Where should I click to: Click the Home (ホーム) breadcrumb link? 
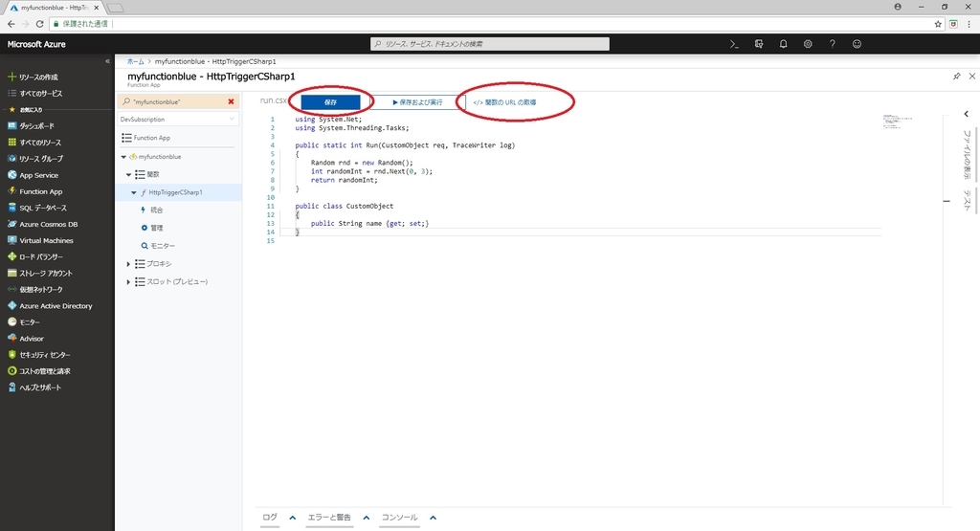pos(135,61)
